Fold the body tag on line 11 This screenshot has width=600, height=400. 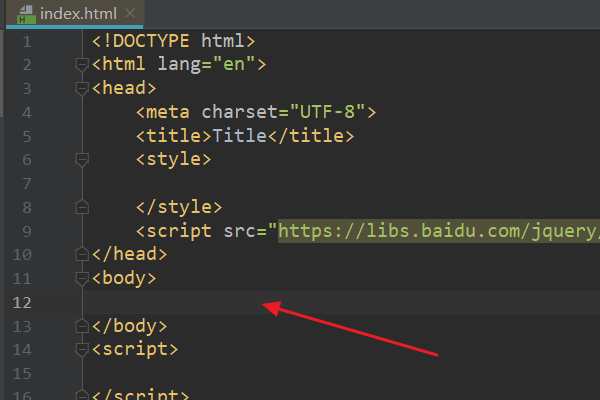tap(82, 278)
